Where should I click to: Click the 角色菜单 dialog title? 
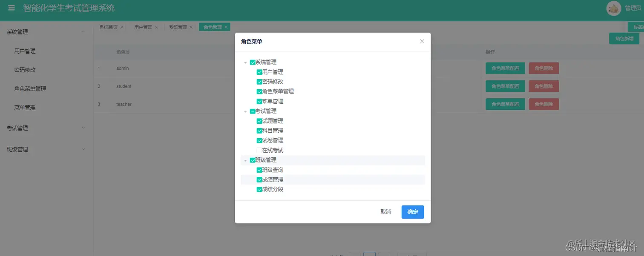coord(252,41)
